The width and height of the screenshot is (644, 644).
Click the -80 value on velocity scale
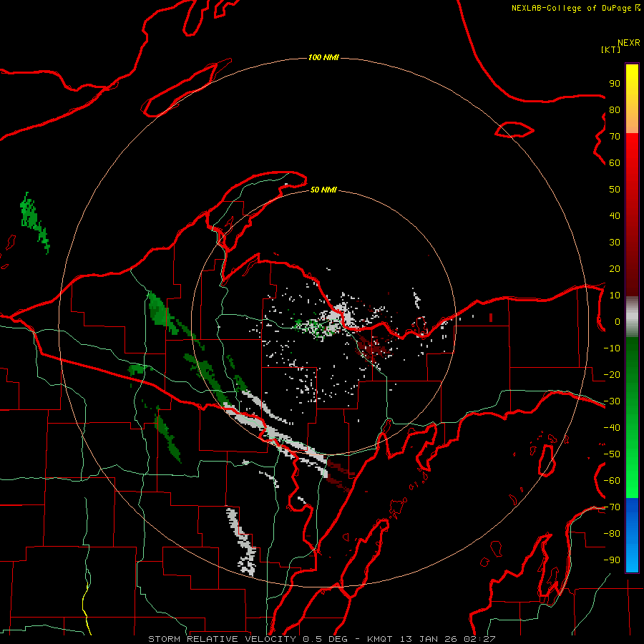tap(612, 534)
